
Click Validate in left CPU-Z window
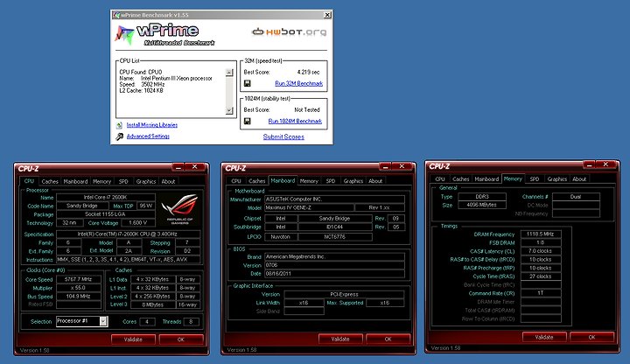click(x=133, y=339)
